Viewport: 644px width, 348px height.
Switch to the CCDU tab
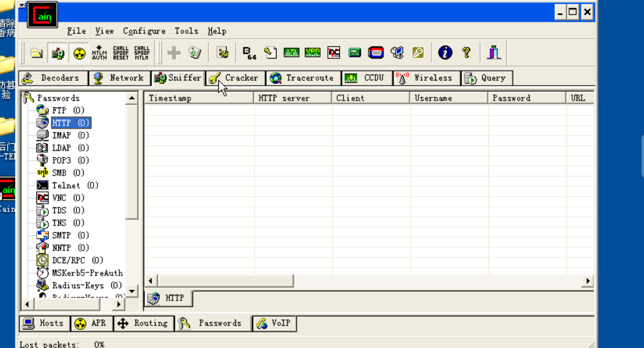click(367, 78)
